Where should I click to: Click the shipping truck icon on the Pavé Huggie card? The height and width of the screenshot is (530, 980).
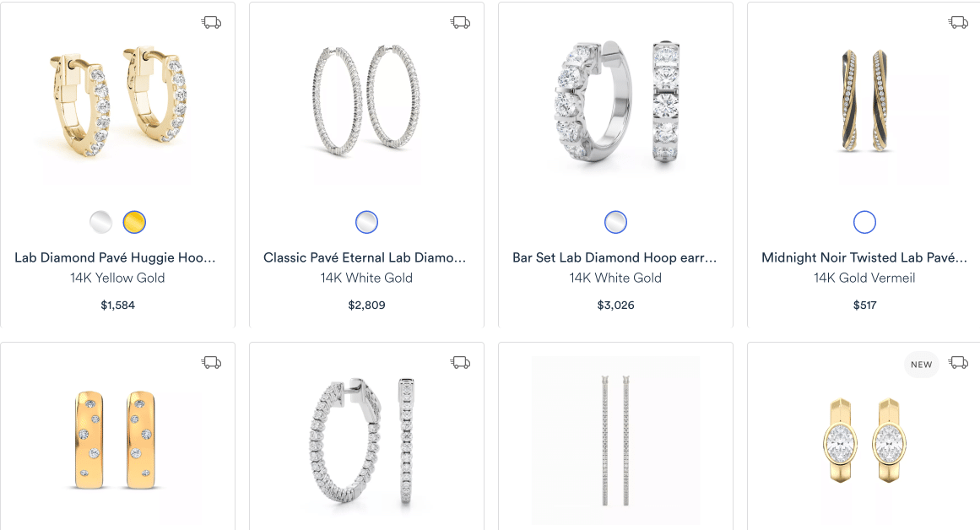(x=212, y=21)
